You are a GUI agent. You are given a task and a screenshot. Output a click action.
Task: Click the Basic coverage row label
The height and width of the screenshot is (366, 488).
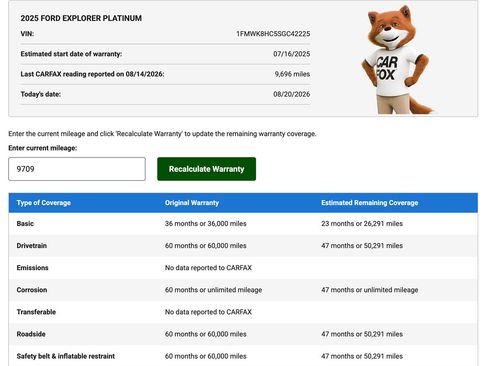[x=25, y=224]
